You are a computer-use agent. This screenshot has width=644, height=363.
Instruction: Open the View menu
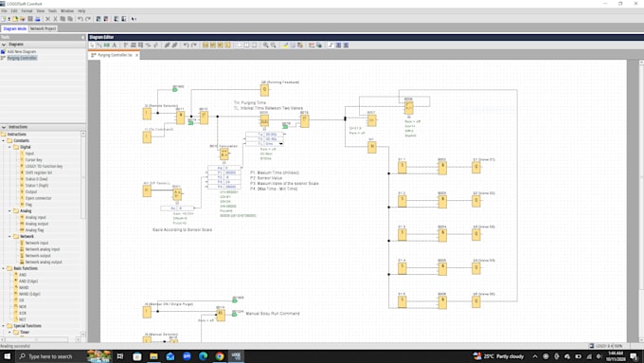[x=40, y=11]
